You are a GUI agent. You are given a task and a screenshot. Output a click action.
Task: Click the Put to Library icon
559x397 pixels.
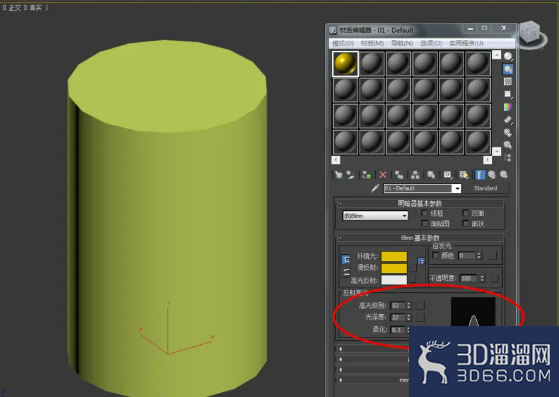tap(431, 175)
